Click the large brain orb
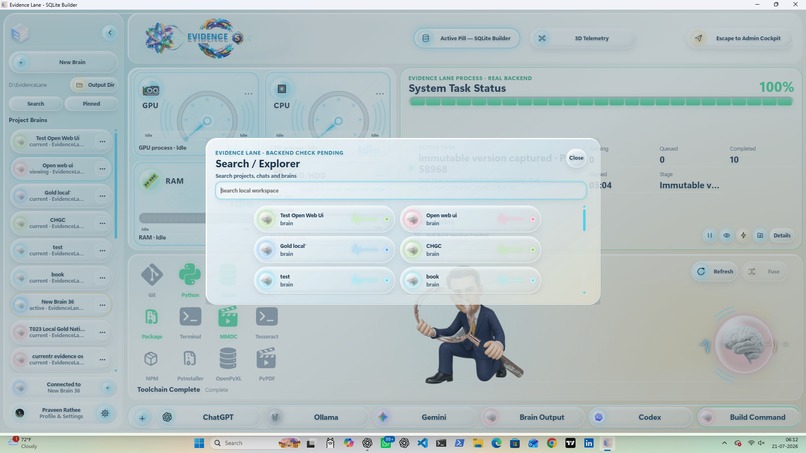 coord(744,343)
